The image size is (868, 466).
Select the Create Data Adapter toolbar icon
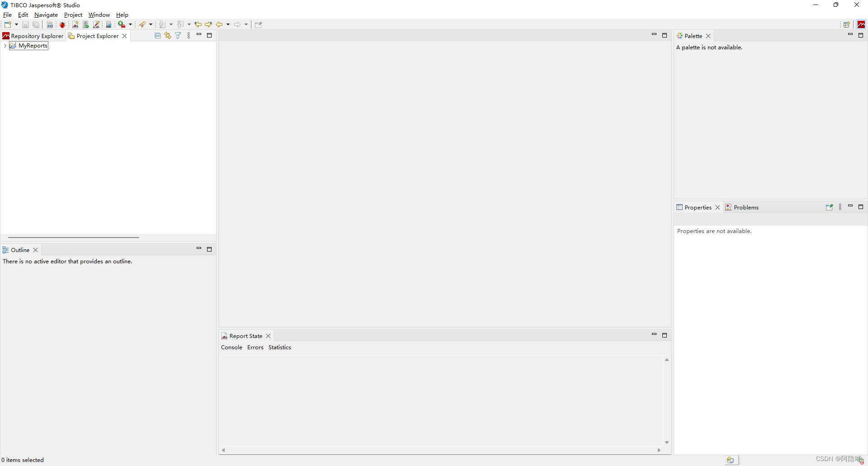pos(85,24)
